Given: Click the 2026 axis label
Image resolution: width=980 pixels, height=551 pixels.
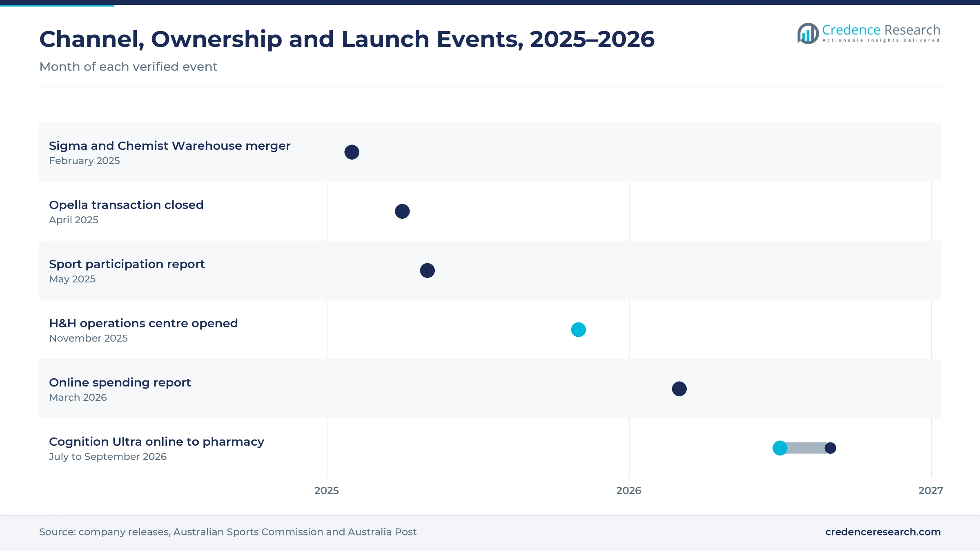Looking at the screenshot, I should 629,491.
